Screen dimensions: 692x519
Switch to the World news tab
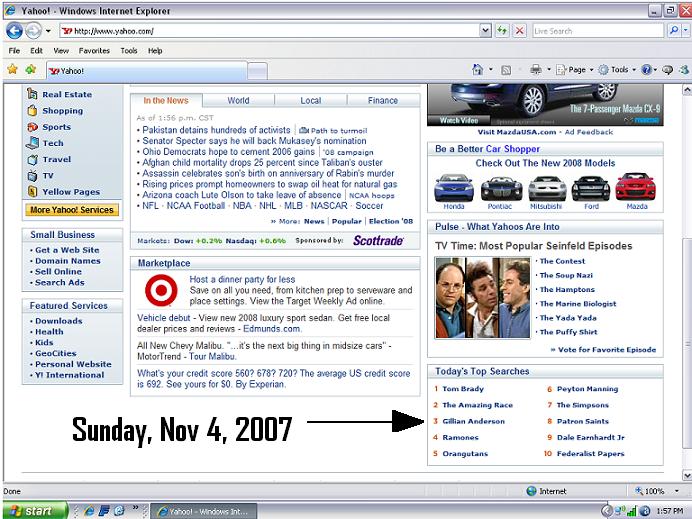[x=238, y=101]
